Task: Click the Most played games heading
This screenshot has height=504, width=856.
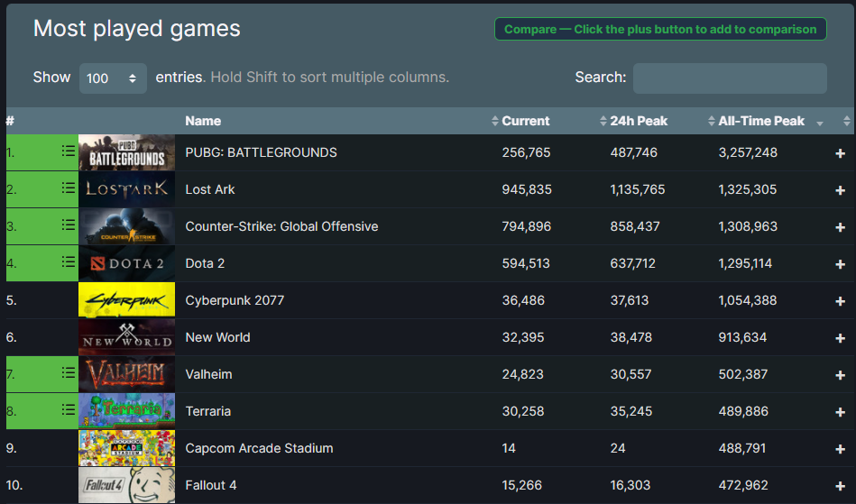Action: click(x=137, y=29)
